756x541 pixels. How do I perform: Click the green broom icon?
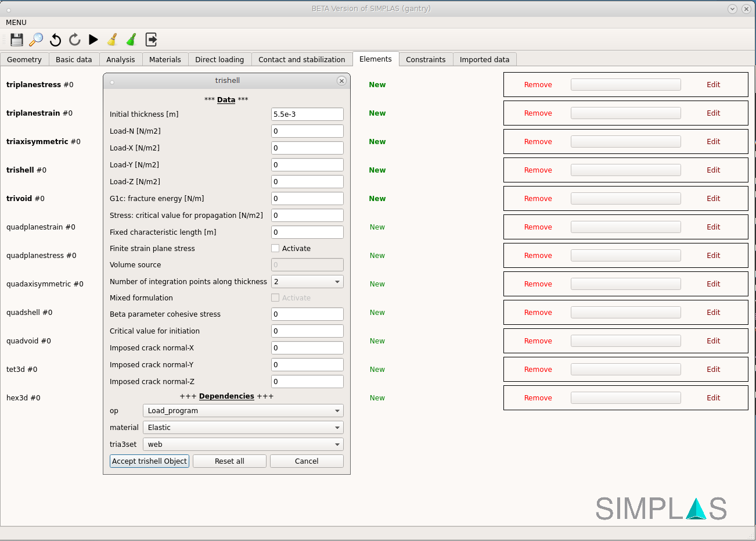[x=132, y=40]
